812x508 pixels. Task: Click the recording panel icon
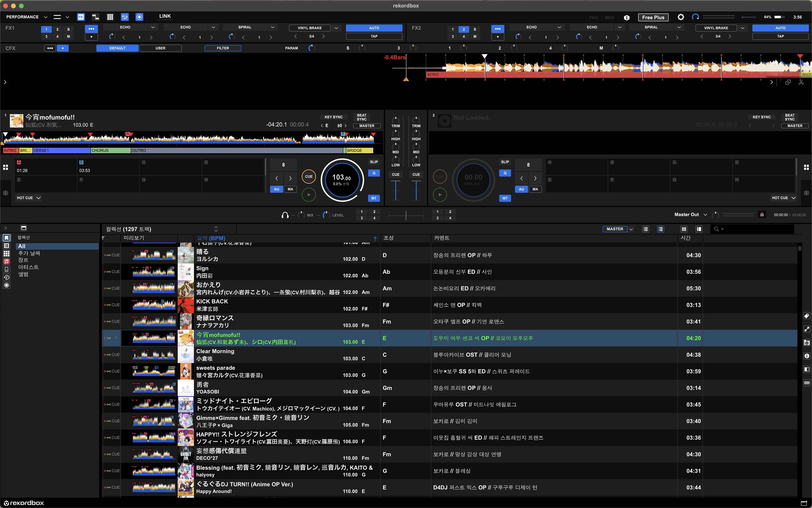139,17
